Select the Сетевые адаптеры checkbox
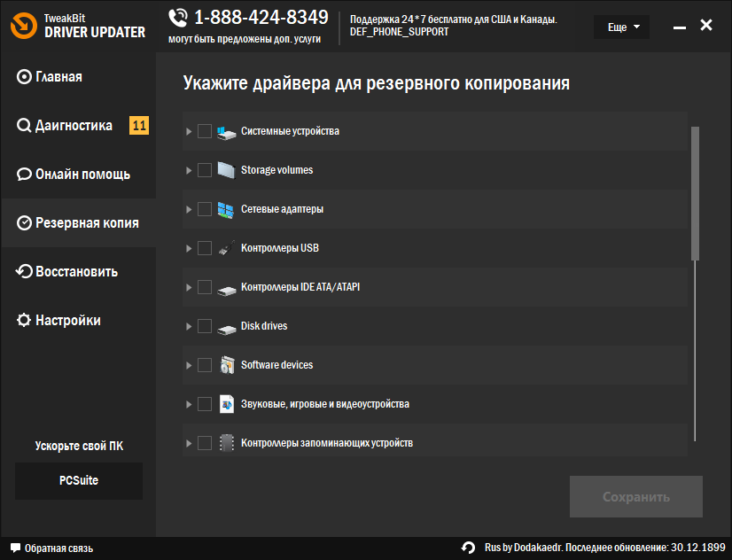The height and width of the screenshot is (560, 732). (x=205, y=209)
